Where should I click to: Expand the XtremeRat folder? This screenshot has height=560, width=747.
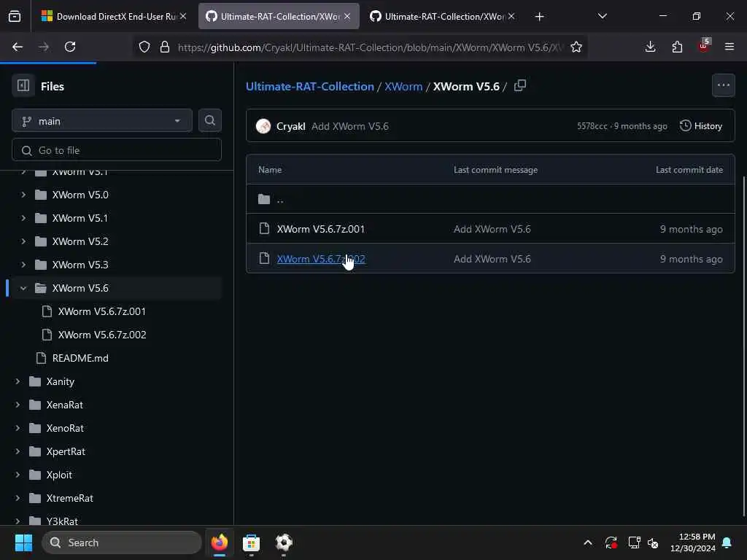[18, 497]
